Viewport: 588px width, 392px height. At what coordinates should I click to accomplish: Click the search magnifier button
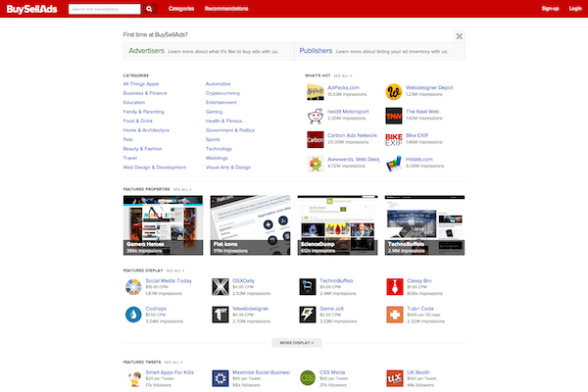(x=149, y=9)
